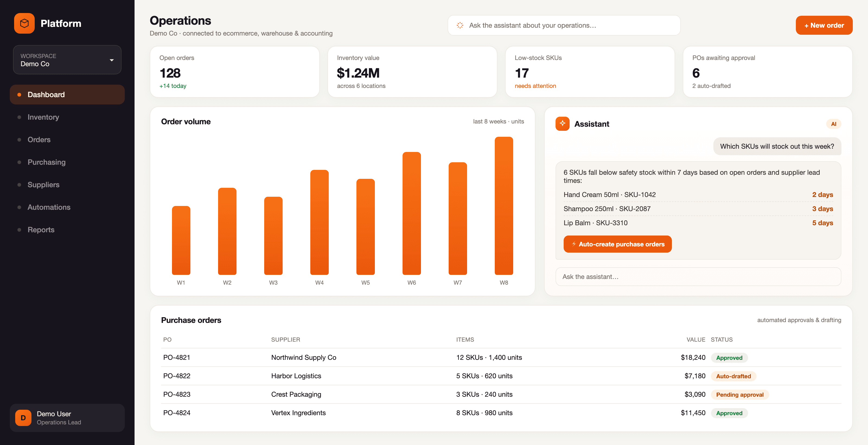This screenshot has height=445, width=868.
Task: Click Auto-create purchase orders button
Action: click(x=617, y=244)
